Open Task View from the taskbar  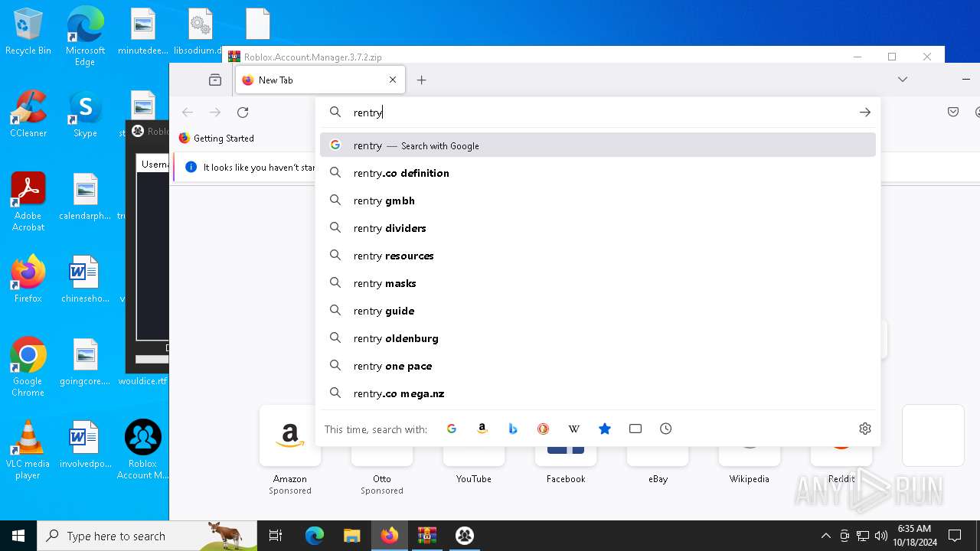tap(276, 536)
